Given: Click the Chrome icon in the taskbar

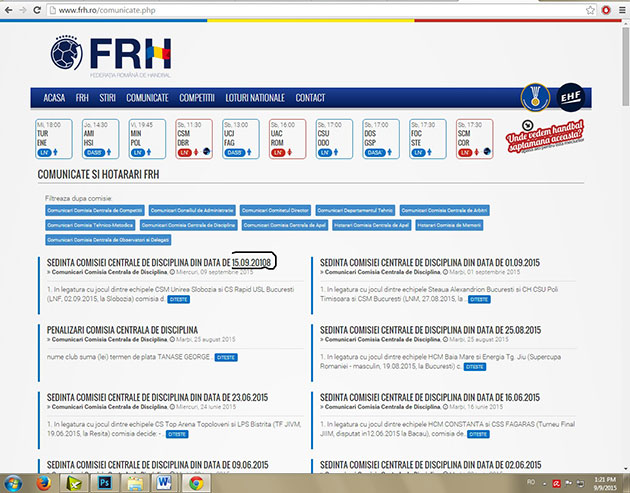Looking at the screenshot, I should click(x=196, y=483).
